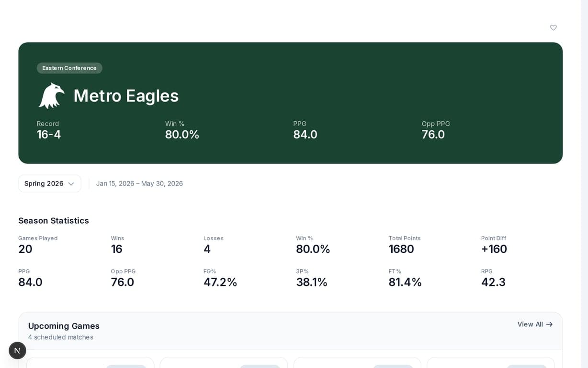Select the first upcoming game card

point(90,363)
